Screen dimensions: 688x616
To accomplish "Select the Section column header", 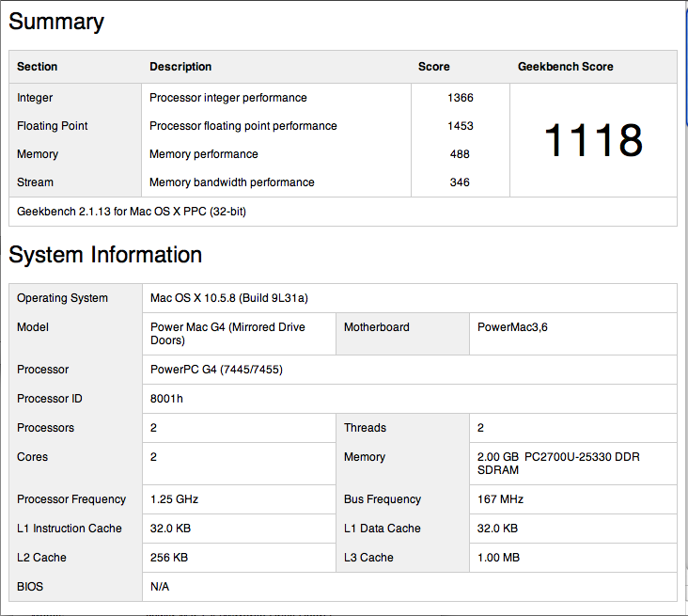I will (38, 67).
